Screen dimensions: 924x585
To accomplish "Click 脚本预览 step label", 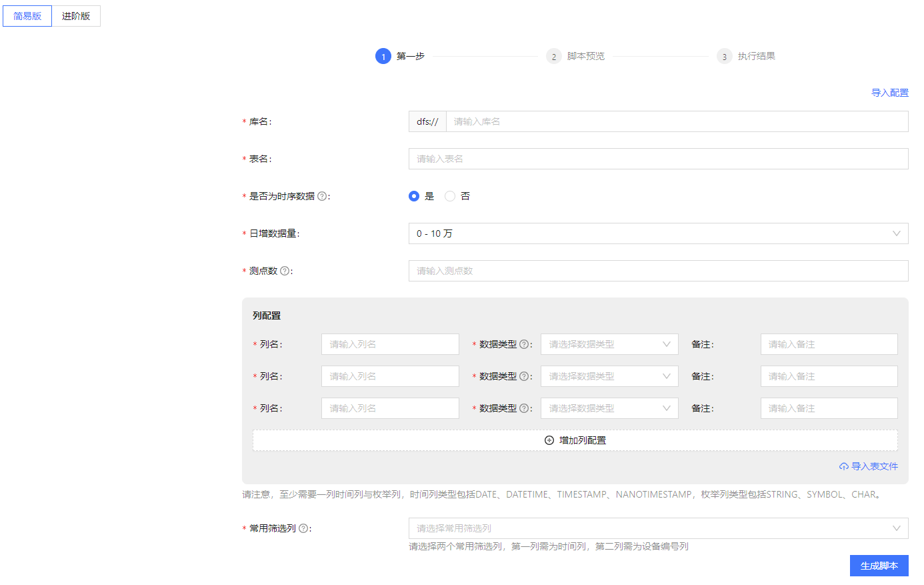I will [x=586, y=56].
